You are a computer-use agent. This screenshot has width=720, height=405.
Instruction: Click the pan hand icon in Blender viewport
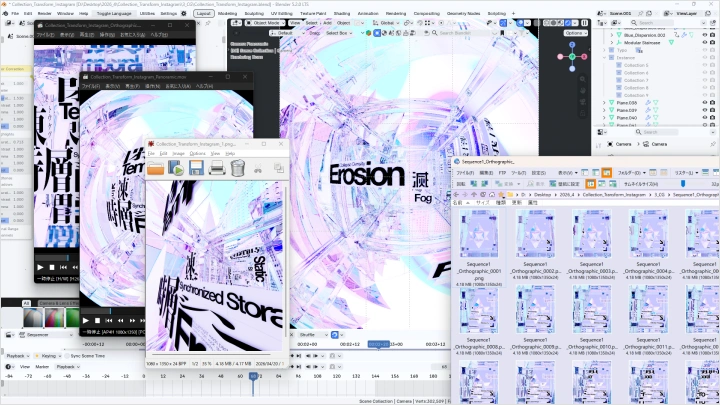(x=582, y=90)
